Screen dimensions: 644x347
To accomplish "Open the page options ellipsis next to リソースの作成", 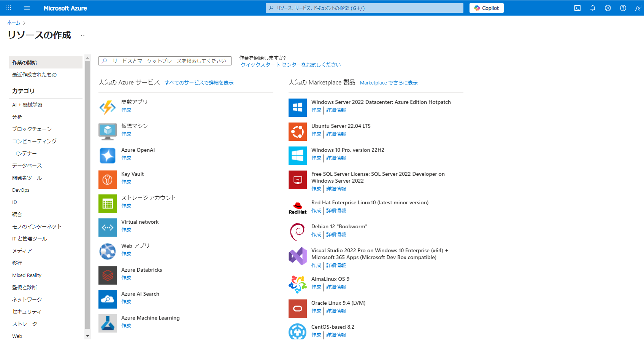I will (x=83, y=35).
